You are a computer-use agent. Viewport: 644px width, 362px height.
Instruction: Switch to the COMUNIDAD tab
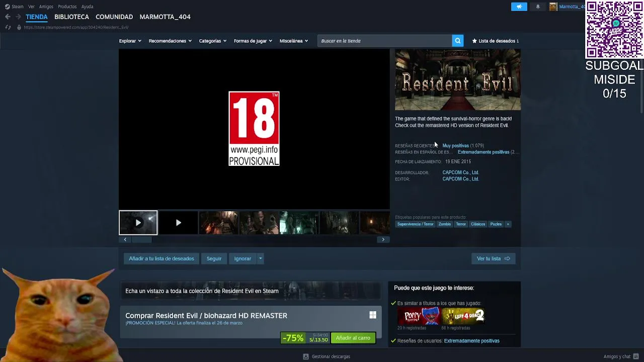click(x=114, y=17)
